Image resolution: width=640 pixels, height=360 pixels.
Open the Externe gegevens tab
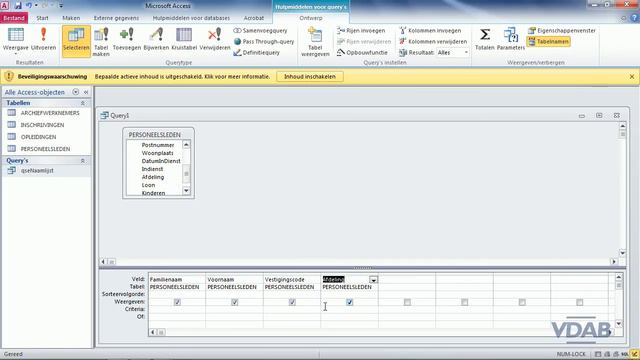point(116,18)
